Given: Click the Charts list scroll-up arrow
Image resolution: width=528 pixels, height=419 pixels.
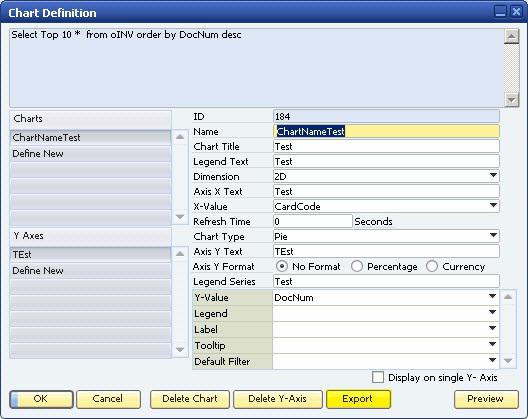Looking at the screenshot, I should [x=180, y=137].
